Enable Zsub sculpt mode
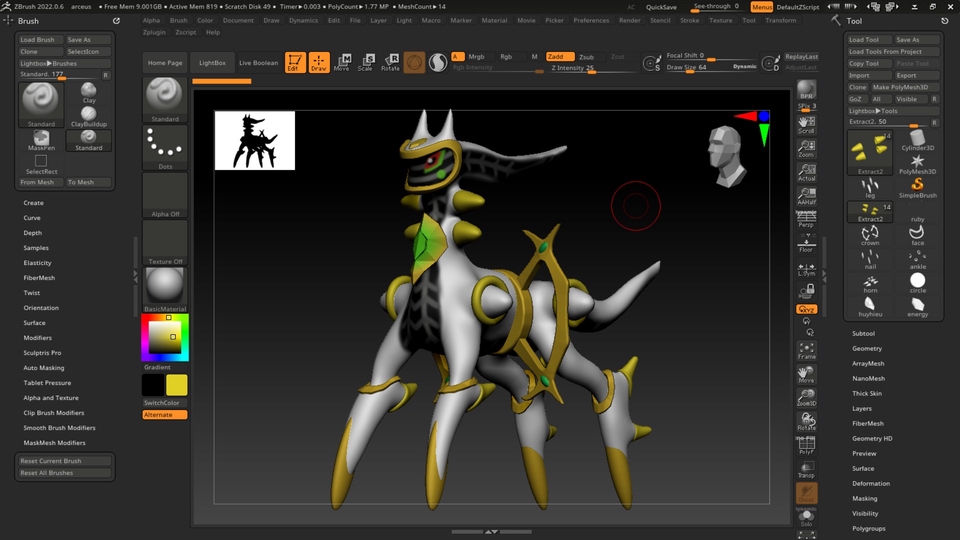Viewport: 960px width, 540px height. coord(587,56)
